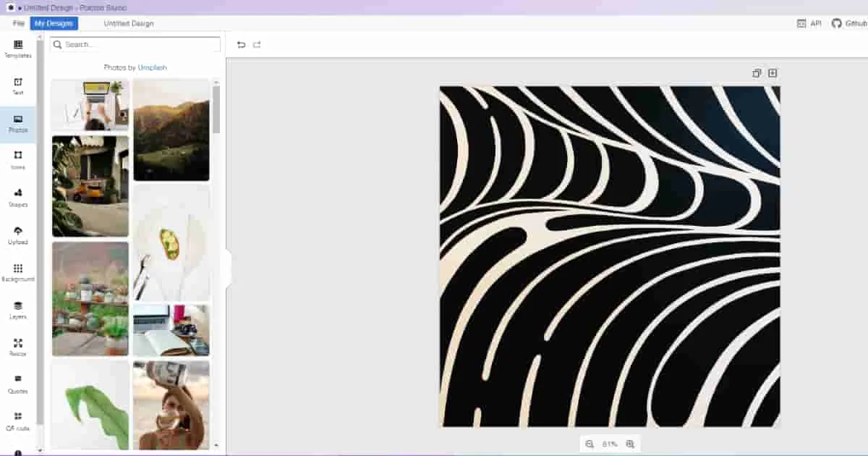Zoom out using the minus magnifier

click(590, 444)
